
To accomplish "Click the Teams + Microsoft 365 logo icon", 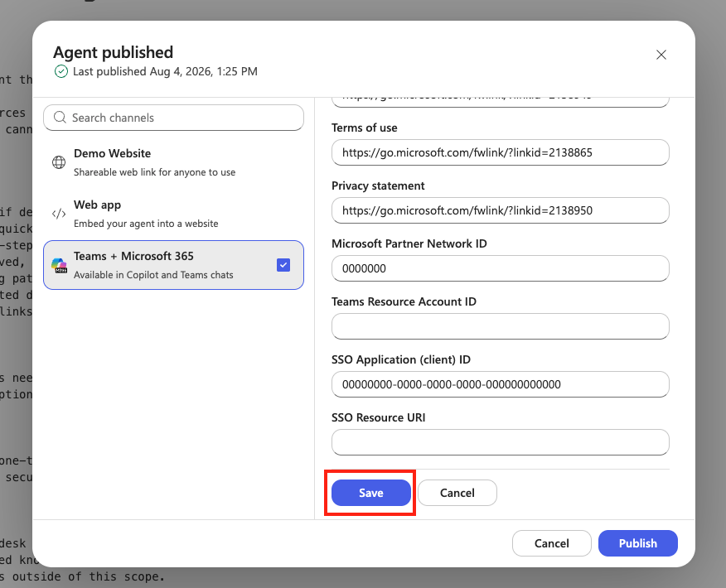I will (x=60, y=266).
